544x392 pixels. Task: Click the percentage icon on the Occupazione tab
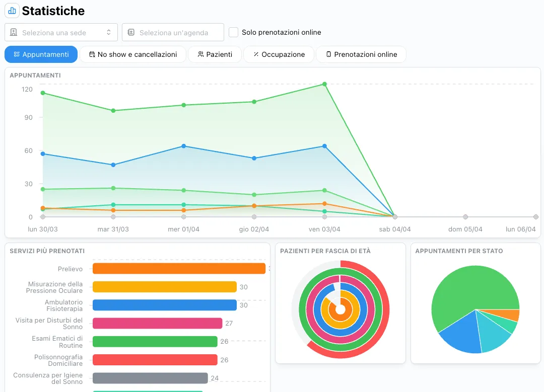pos(255,54)
